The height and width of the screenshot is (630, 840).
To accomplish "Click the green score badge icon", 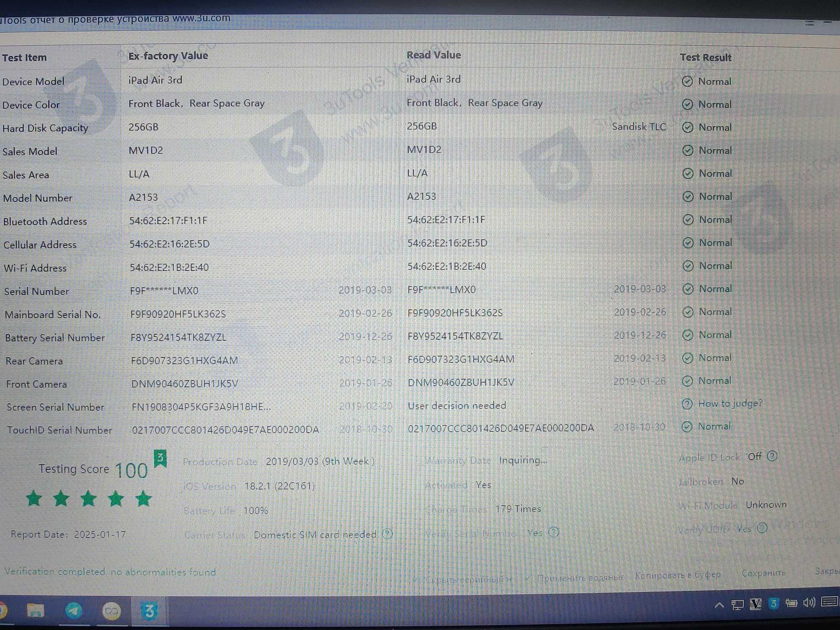I will click(x=160, y=458).
